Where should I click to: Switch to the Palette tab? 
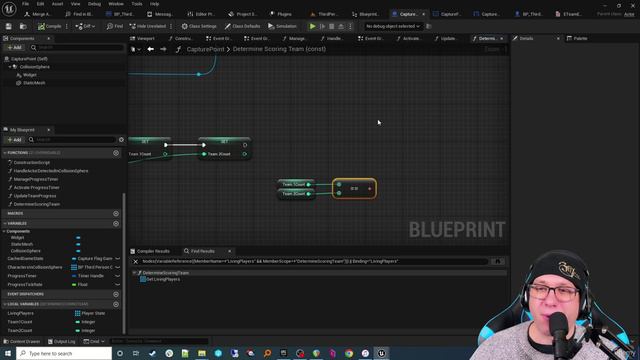[577, 38]
